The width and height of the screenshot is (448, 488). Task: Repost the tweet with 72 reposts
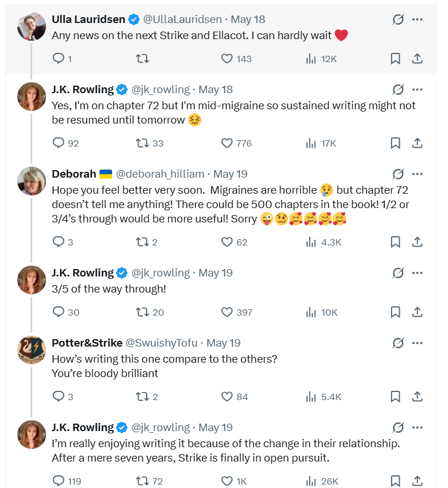150,481
